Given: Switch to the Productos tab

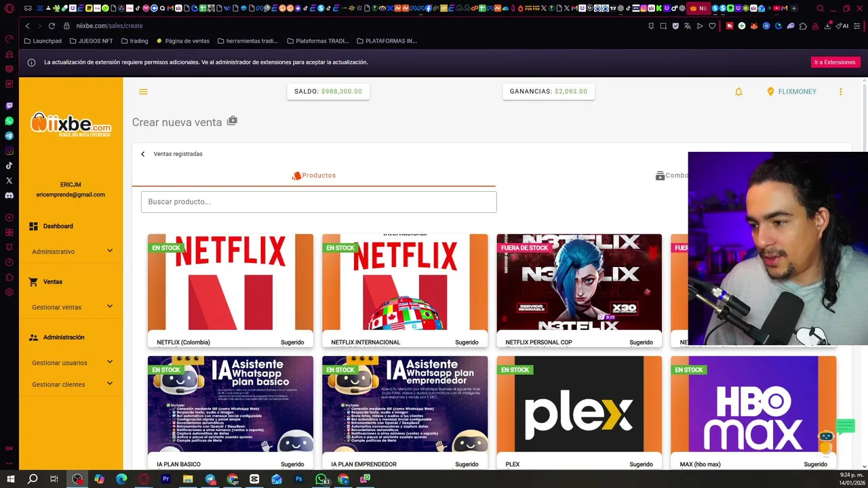Looking at the screenshot, I should click(x=313, y=176).
